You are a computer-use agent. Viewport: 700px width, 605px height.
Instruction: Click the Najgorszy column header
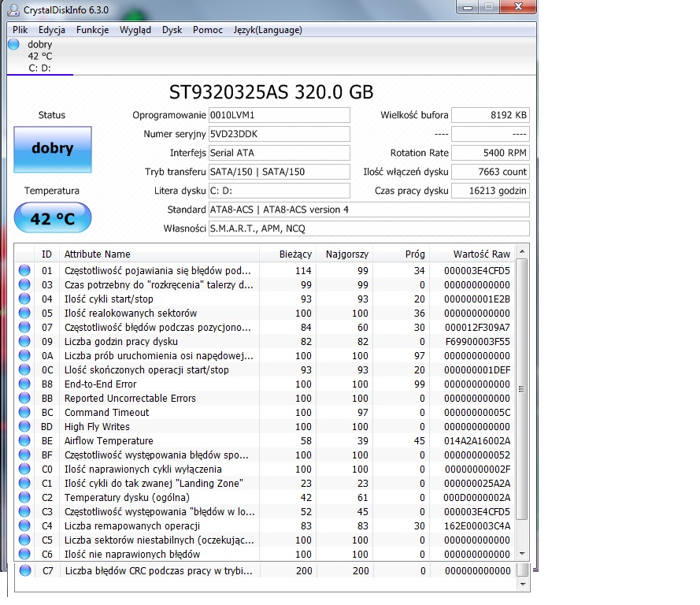click(345, 254)
